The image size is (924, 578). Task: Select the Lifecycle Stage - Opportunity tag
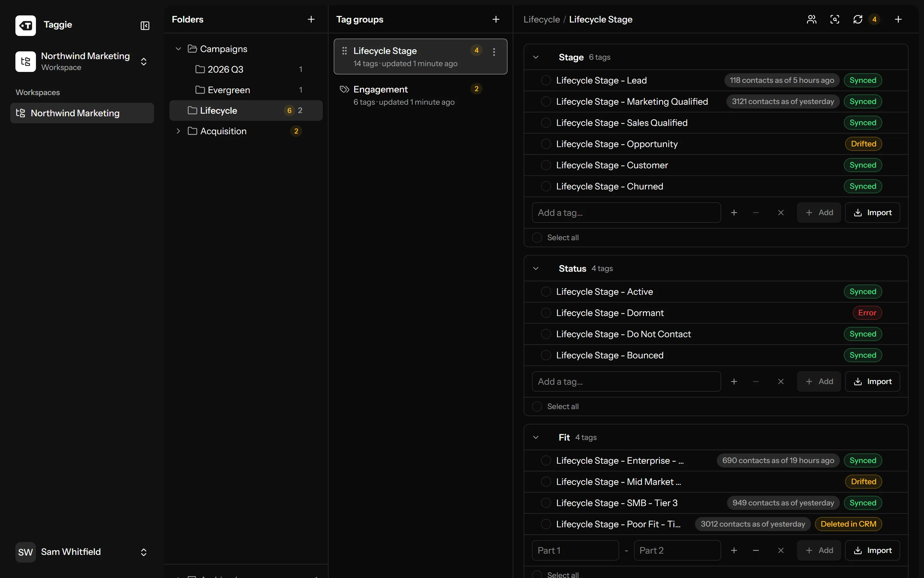point(546,144)
